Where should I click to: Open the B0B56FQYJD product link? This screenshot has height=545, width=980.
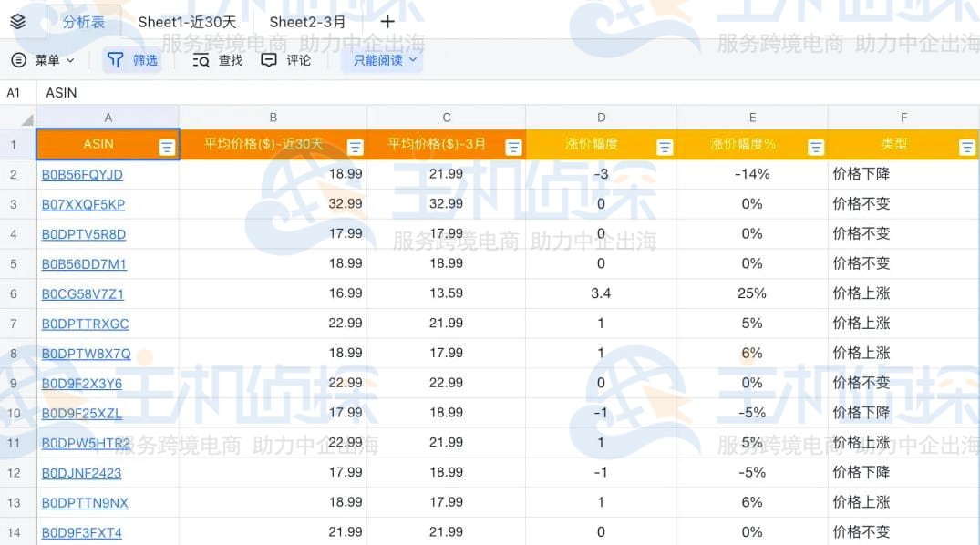click(x=81, y=174)
